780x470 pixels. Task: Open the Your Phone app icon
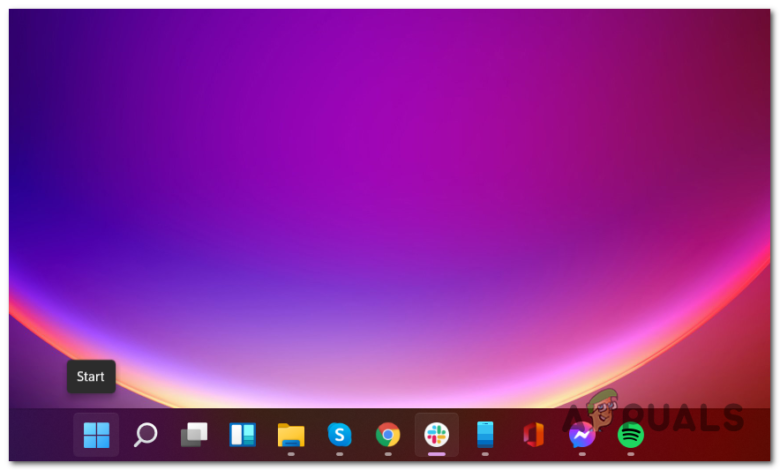[485, 435]
